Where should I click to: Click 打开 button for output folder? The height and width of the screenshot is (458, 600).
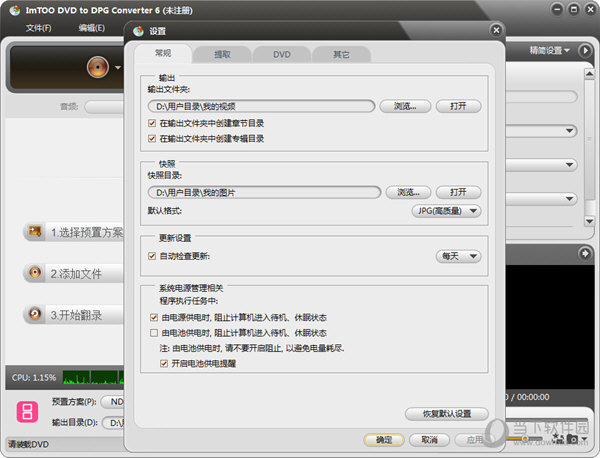tap(458, 106)
